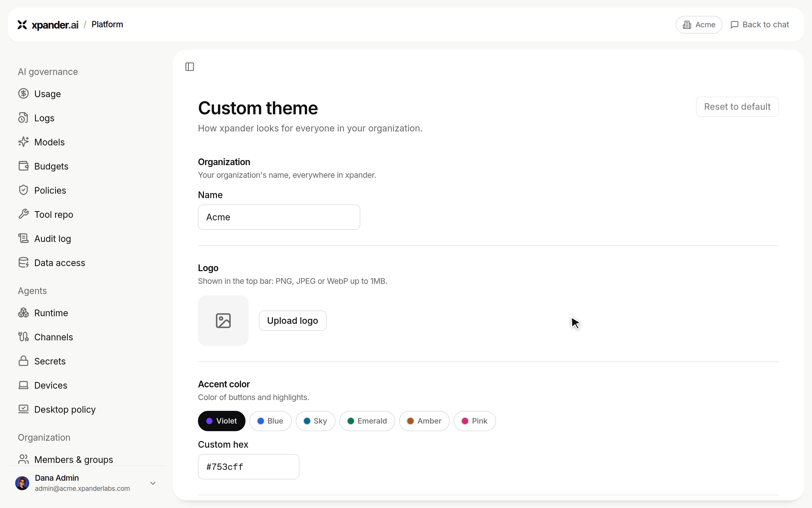Navigate to Budgets

coord(51,166)
